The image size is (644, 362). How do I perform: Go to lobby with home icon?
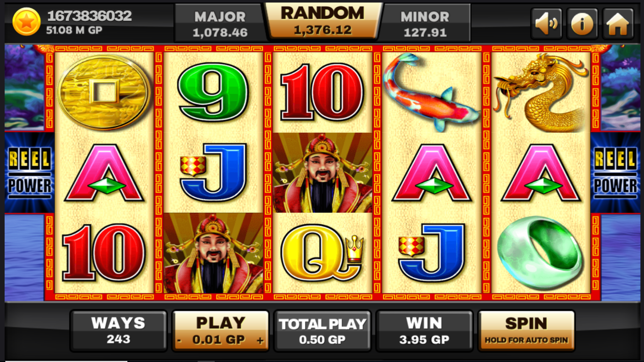(618, 23)
